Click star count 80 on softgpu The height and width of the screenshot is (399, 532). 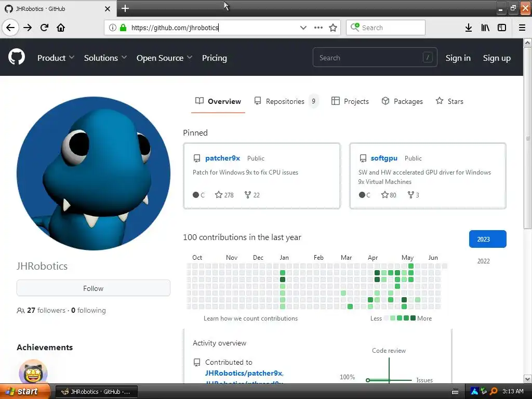pos(389,195)
